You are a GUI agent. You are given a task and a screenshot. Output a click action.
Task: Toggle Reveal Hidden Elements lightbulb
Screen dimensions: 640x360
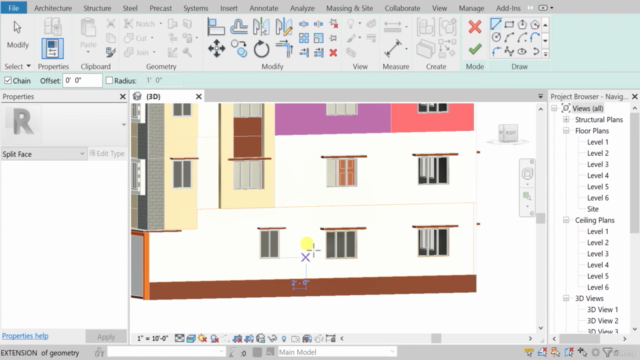(x=284, y=339)
